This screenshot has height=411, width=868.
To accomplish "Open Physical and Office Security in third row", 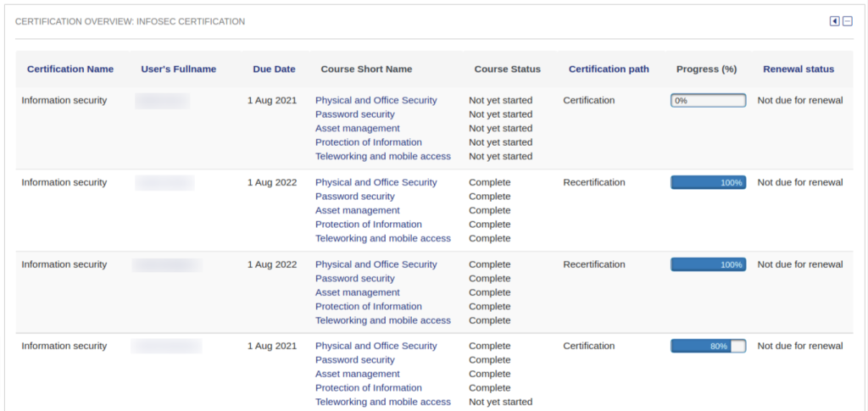I will tap(376, 264).
